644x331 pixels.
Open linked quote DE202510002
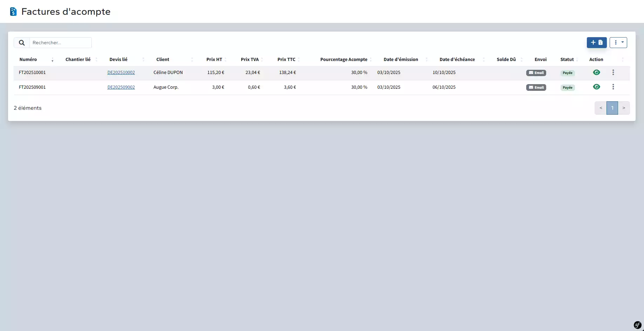pyautogui.click(x=121, y=72)
